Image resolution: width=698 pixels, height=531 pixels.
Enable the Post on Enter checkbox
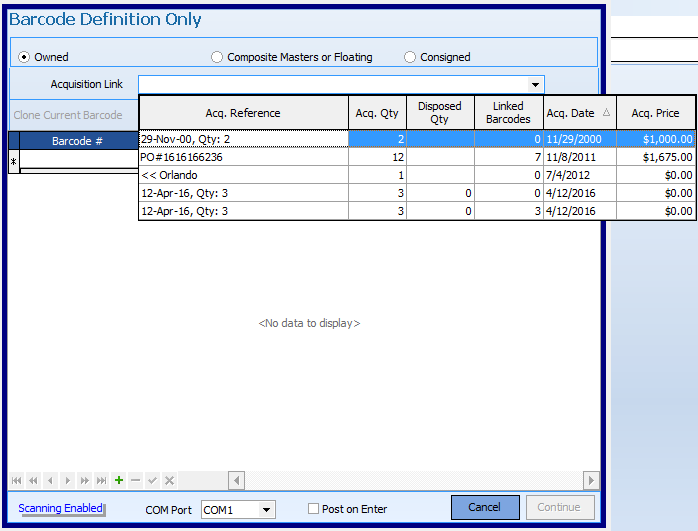click(x=314, y=509)
